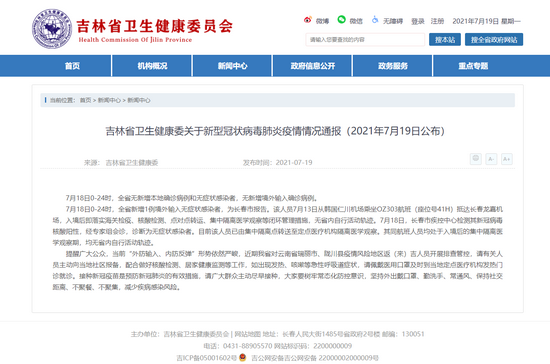This screenshot has width=550, height=364.
Task: Click the header date 2021年7月19日 星期一
Action: point(487,21)
